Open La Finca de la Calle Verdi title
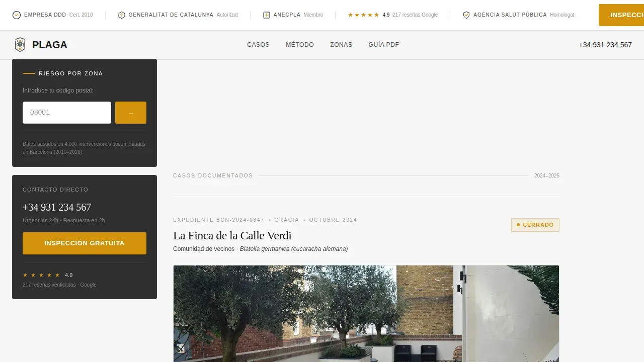The width and height of the screenshot is (644, 362). (x=232, y=235)
